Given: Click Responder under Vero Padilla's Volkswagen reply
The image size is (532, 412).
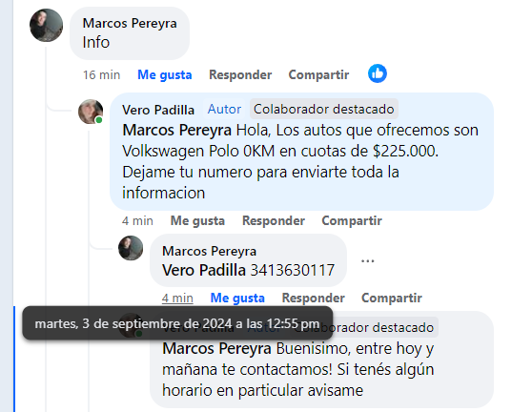Looking at the screenshot, I should 274,220.
